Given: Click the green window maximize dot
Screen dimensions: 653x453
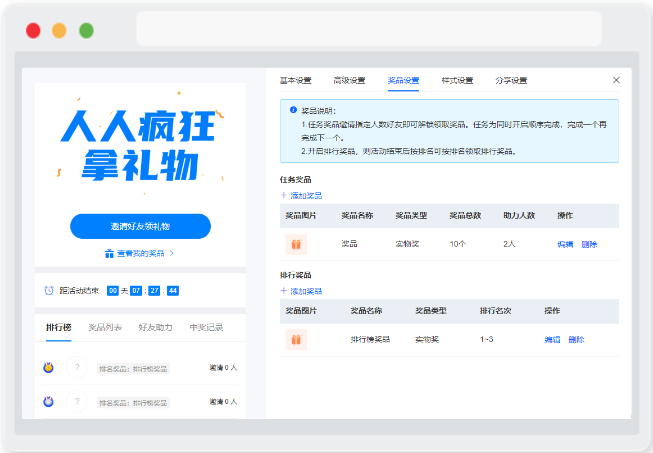Looking at the screenshot, I should 87,30.
